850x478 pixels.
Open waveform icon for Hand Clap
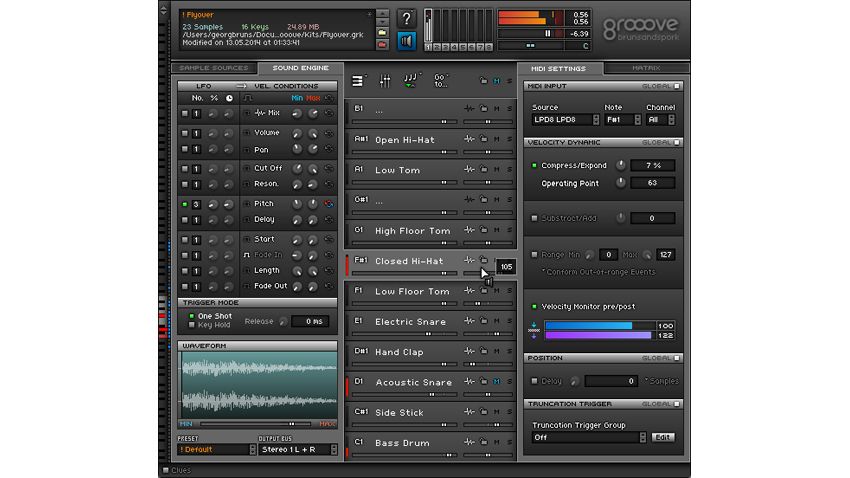point(469,352)
